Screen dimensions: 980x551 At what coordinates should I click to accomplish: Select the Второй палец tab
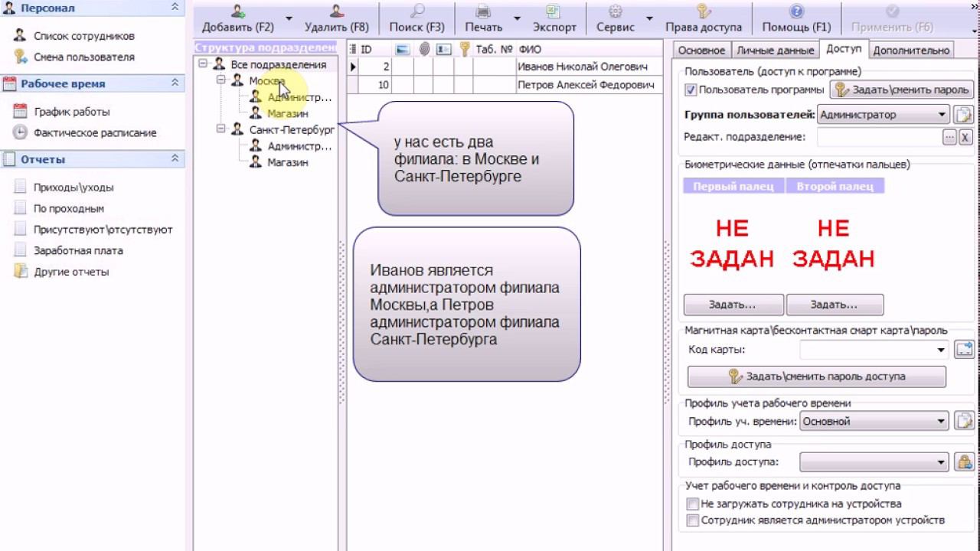pyautogui.click(x=835, y=186)
